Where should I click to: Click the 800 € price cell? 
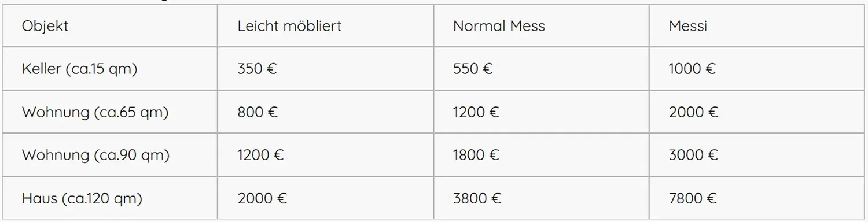point(326,112)
